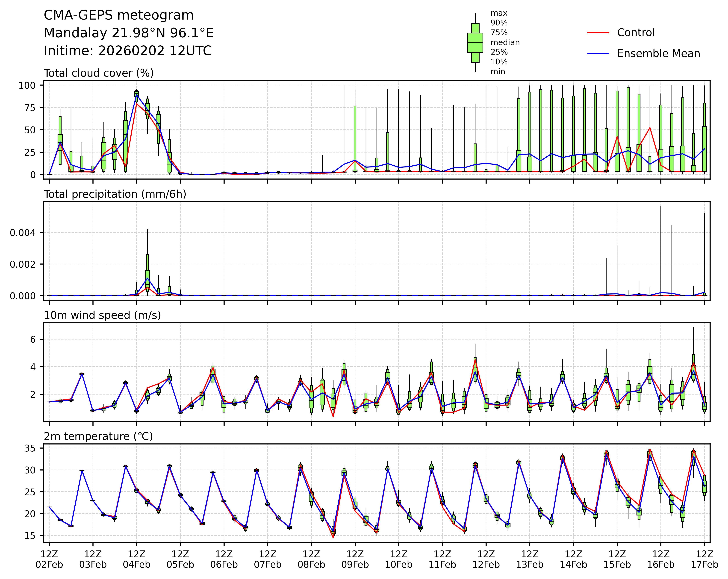Click the green box-whisker legend icon
Image resolution: width=728 pixels, height=579 pixels.
(x=475, y=43)
